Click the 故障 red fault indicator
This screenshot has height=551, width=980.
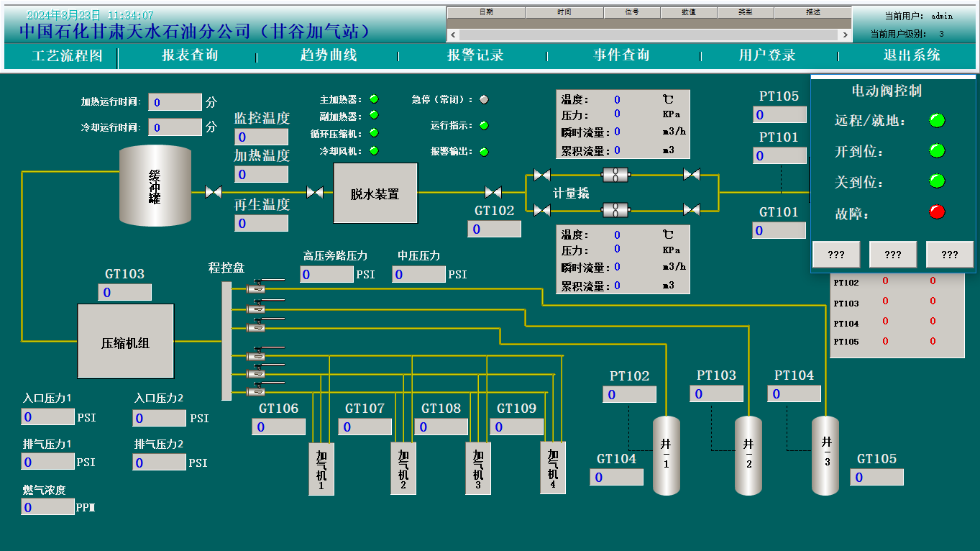tap(936, 211)
